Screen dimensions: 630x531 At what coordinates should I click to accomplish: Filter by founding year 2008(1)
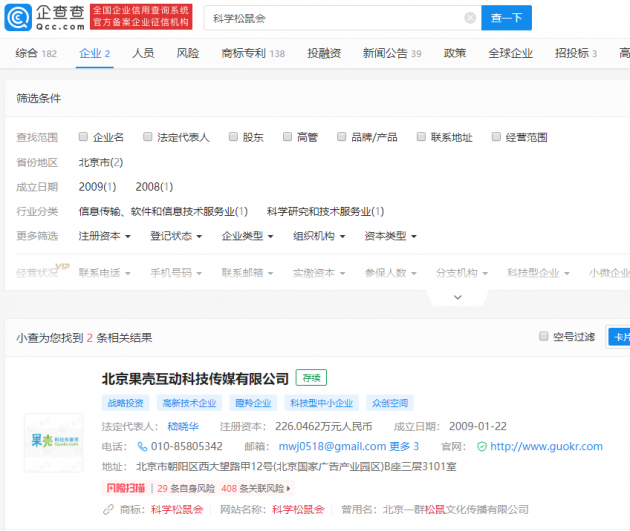coord(154,187)
